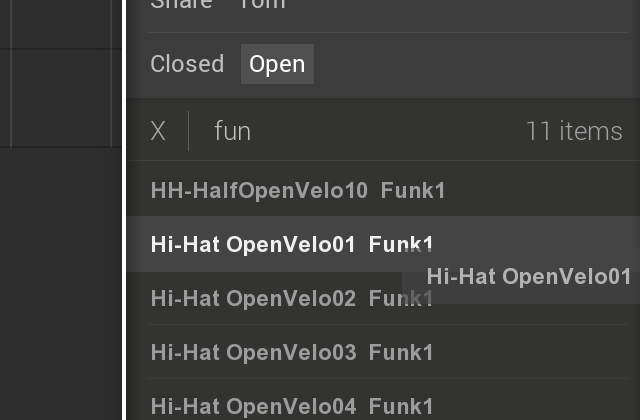Load Hi-Hat OpenVelo04 Funk1 sample
The height and width of the screenshot is (420, 640).
coord(383,404)
